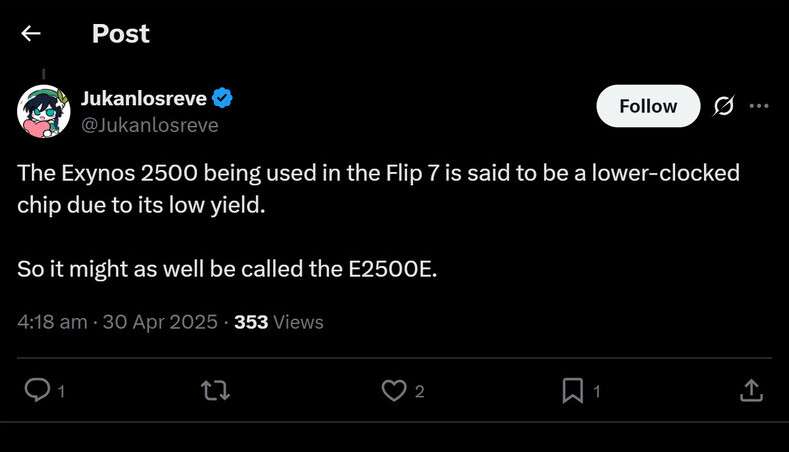Go back using the left arrow

click(31, 34)
